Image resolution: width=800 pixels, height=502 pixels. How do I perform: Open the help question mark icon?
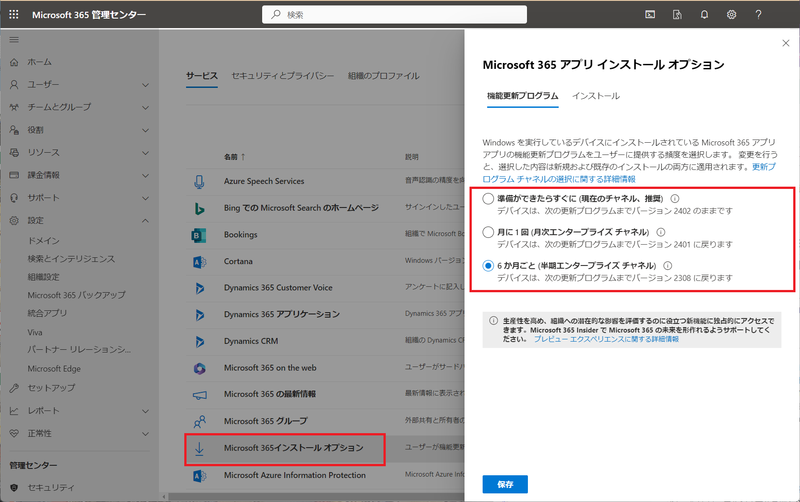[x=758, y=15]
